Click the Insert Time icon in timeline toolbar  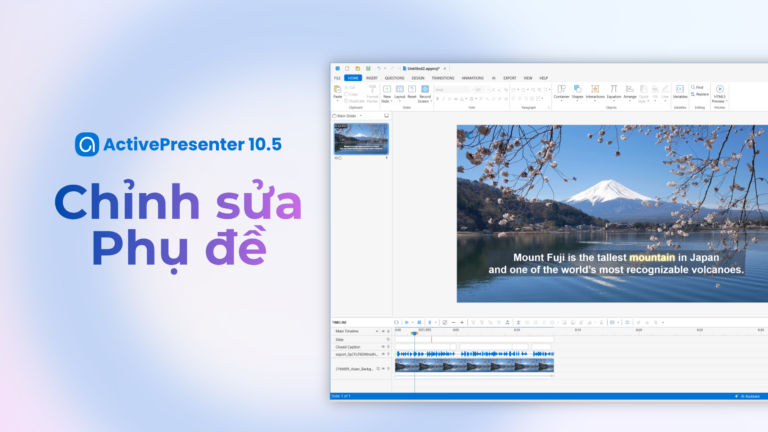[x=518, y=322]
